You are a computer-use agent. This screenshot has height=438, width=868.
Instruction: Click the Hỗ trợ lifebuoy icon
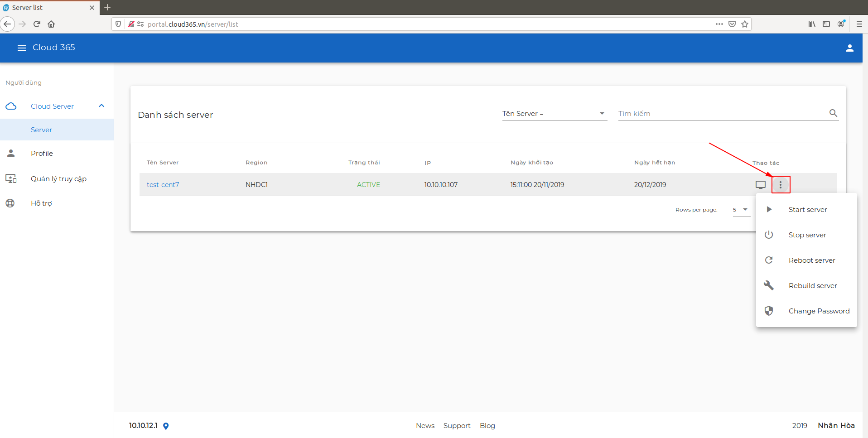[x=10, y=203]
